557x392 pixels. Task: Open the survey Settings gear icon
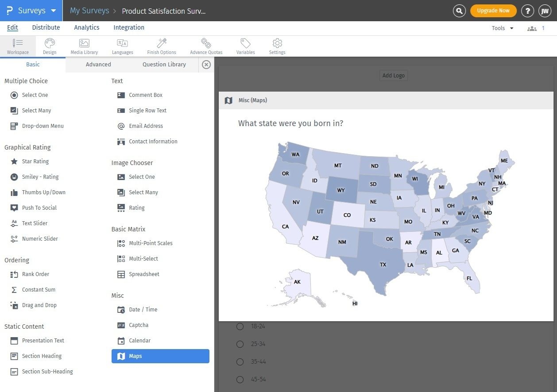[x=277, y=46]
